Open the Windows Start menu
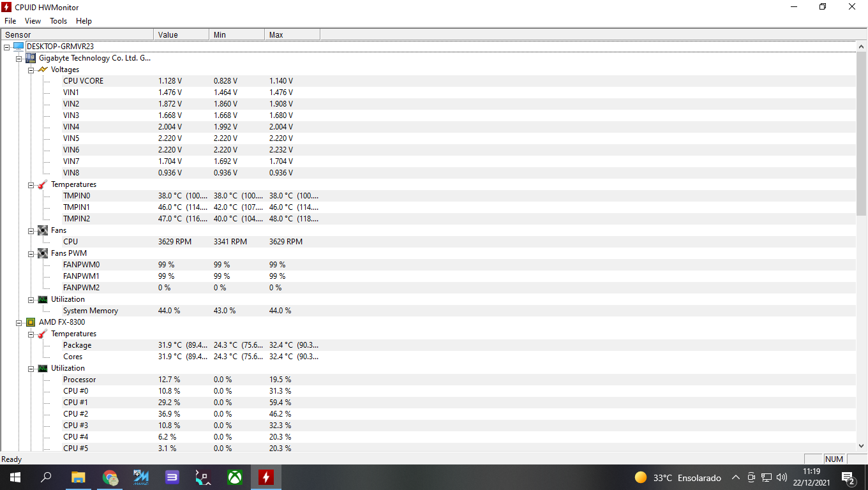Viewport: 868px width, 490px height. tap(15, 477)
